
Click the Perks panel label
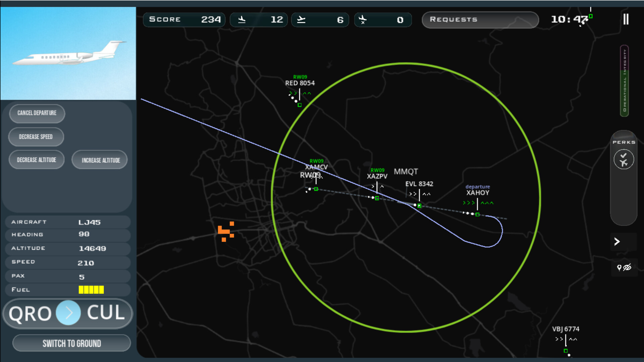(x=624, y=142)
